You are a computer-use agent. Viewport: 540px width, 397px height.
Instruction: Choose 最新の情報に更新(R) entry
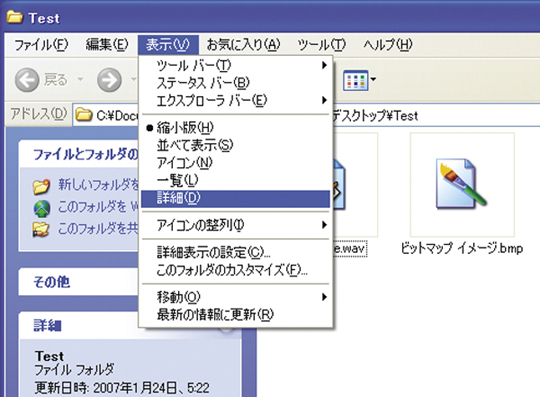[235, 314]
